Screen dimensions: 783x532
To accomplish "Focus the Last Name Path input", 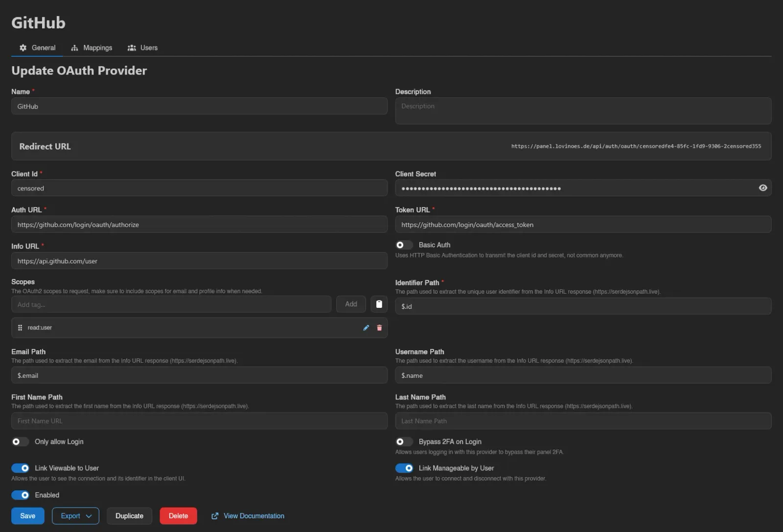I will pyautogui.click(x=583, y=421).
